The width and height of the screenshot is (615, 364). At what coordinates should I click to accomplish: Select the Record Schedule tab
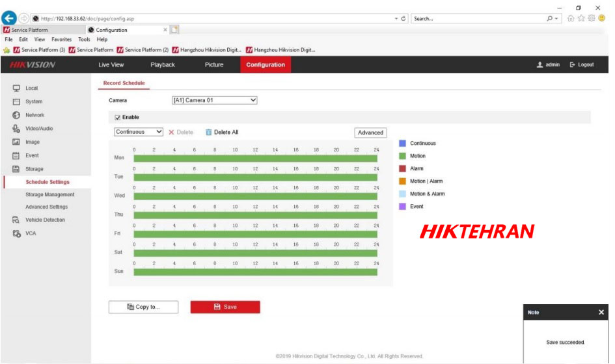124,83
